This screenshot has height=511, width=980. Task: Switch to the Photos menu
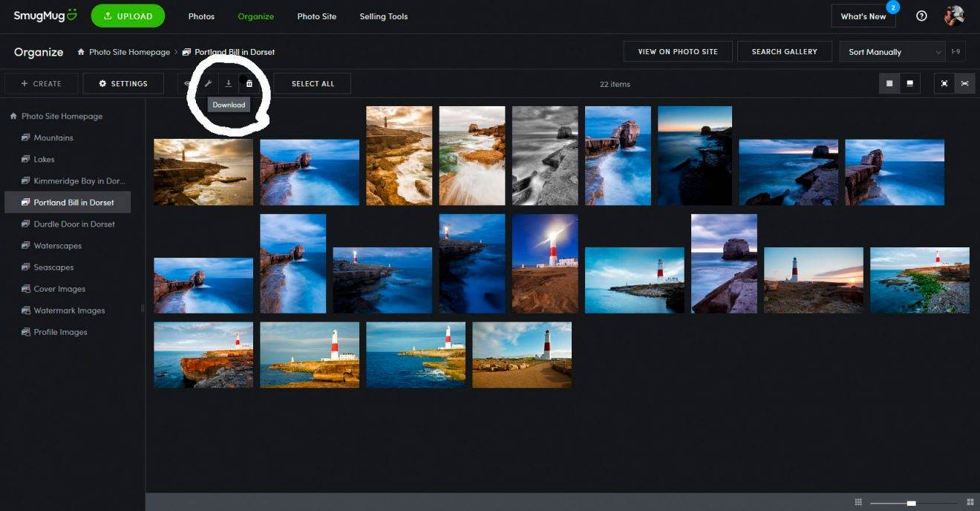point(201,16)
